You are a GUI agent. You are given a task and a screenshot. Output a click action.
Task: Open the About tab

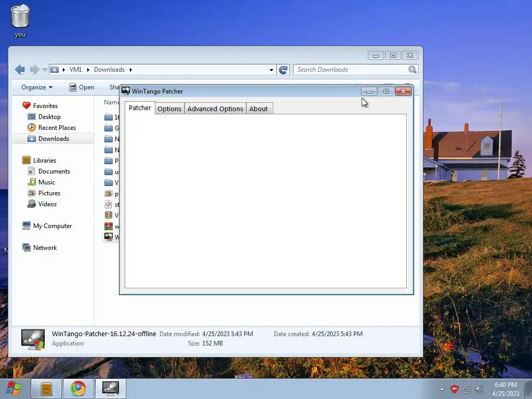[259, 109]
